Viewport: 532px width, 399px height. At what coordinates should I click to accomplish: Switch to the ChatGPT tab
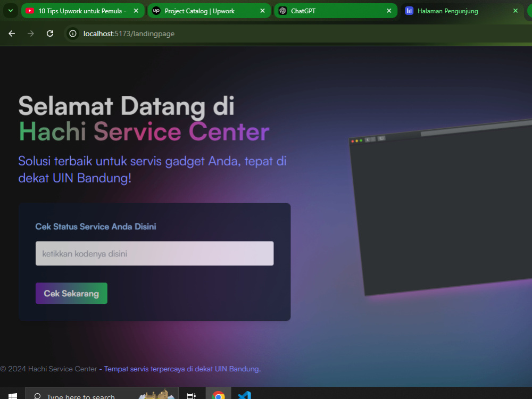[x=335, y=11]
